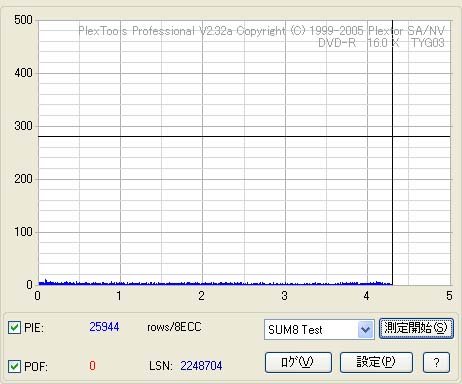Click the DVD-R 16.0 X TYG03 label
The height and width of the screenshot is (384, 462).
[381, 43]
